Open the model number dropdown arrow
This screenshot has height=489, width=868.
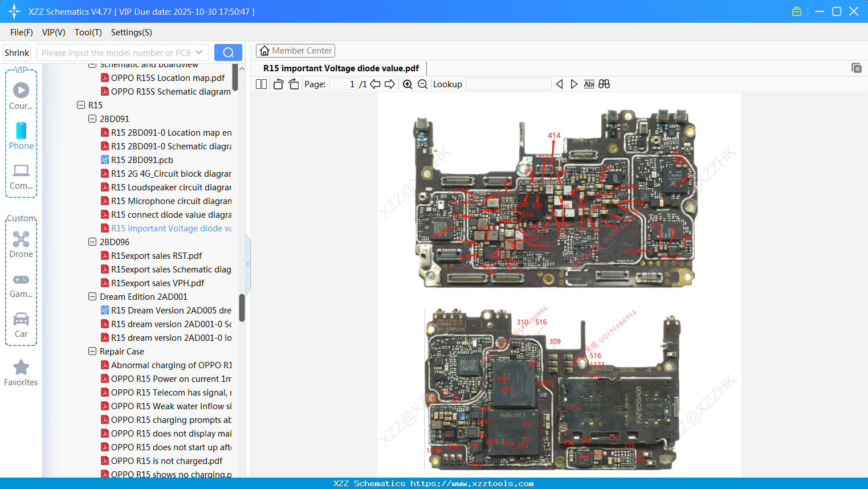point(199,52)
